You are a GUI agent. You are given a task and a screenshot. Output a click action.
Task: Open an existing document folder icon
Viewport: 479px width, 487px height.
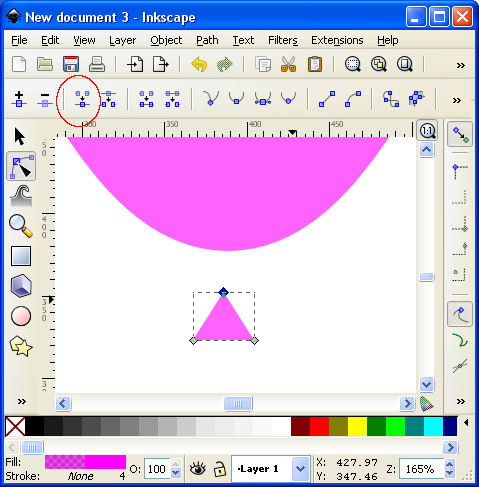(45, 64)
